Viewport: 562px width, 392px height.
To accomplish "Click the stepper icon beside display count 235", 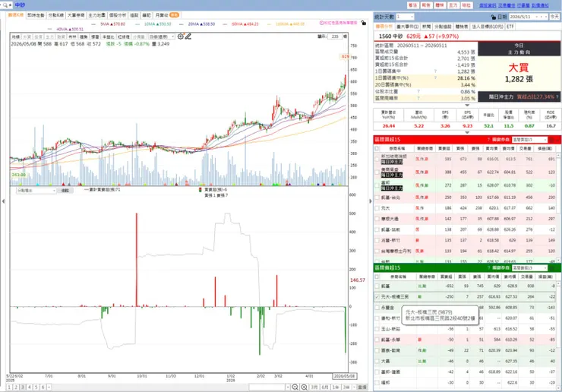I will point(345,36).
